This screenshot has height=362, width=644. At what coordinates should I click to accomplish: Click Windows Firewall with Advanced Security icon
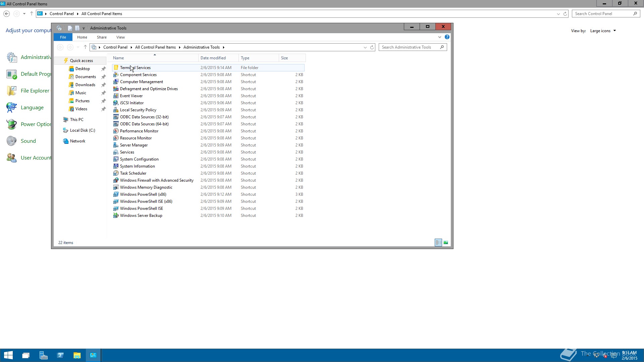pyautogui.click(x=116, y=180)
